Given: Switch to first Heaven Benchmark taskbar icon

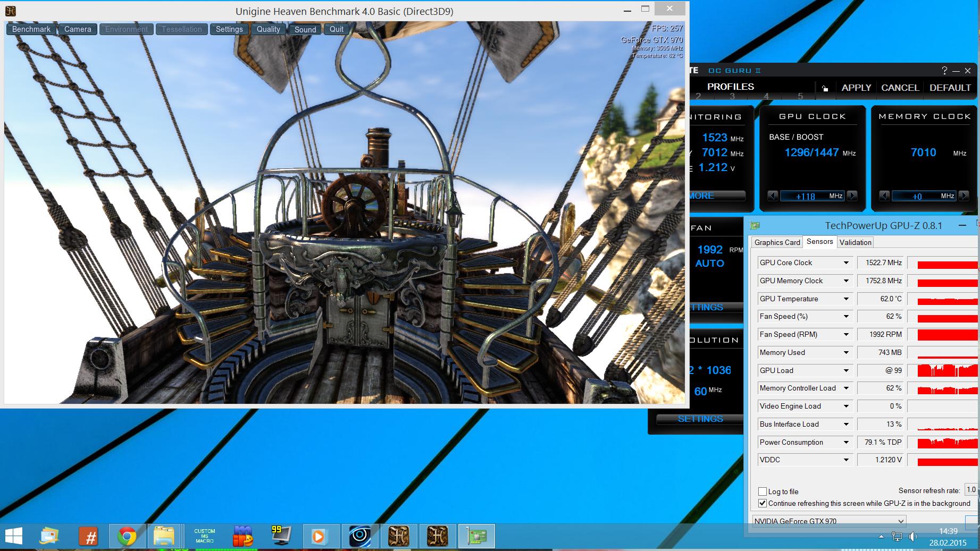Looking at the screenshot, I should pyautogui.click(x=398, y=537).
